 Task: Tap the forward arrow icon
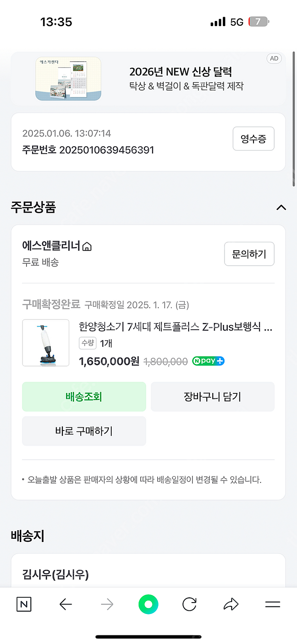107,604
